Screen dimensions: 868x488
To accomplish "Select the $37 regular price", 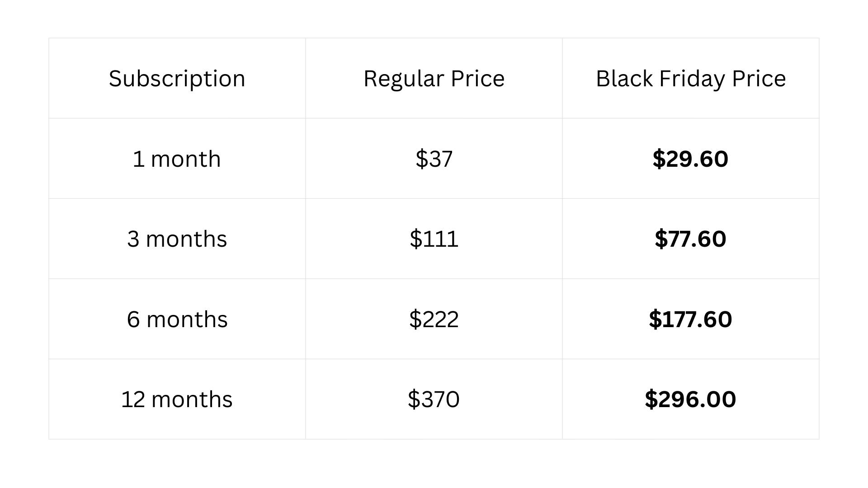I will (x=434, y=159).
